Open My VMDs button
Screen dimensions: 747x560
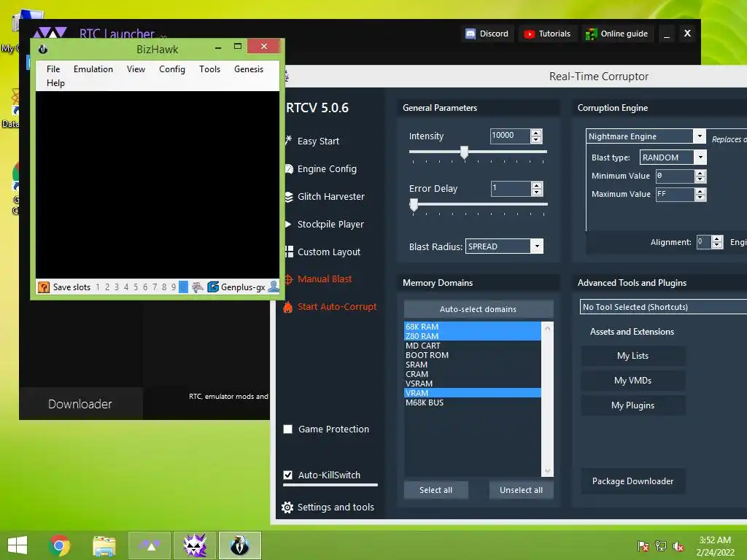[x=632, y=381]
